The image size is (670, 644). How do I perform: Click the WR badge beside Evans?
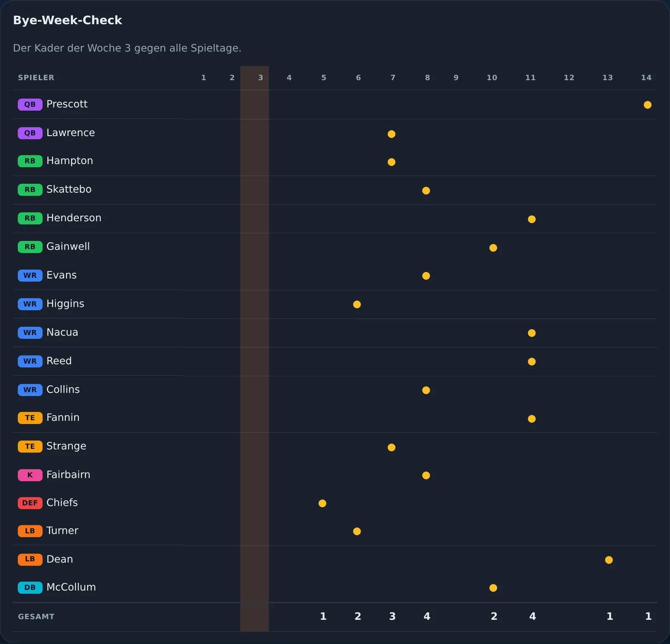click(x=30, y=276)
